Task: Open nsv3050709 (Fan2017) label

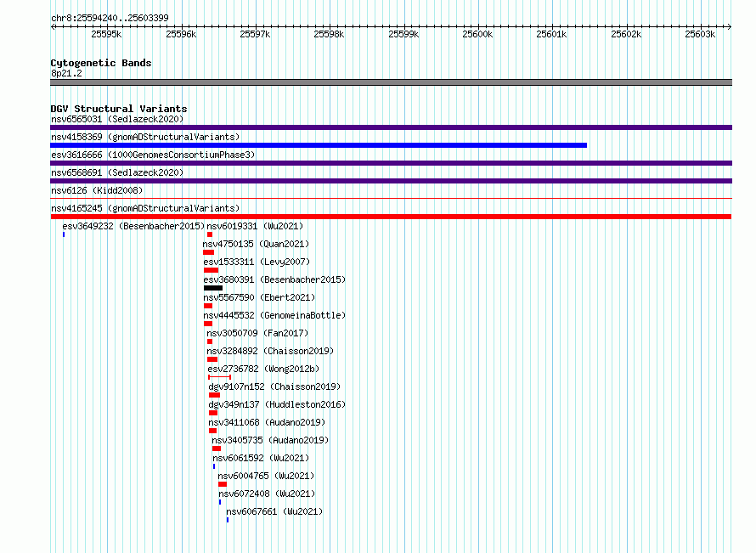Action: (x=257, y=333)
